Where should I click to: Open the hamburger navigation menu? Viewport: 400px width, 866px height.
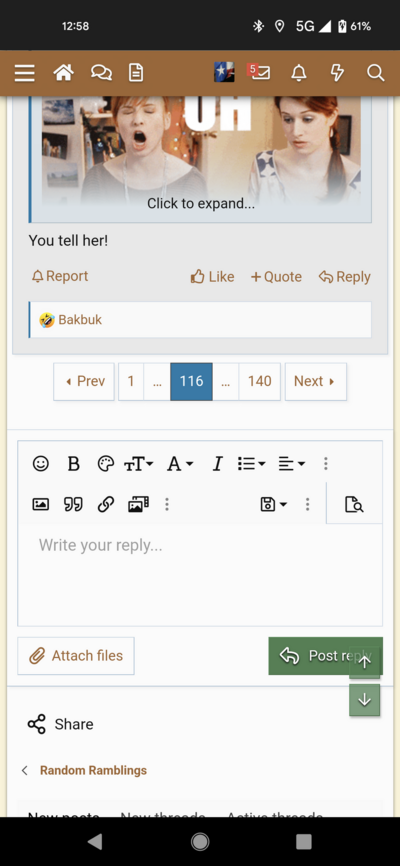coord(24,73)
